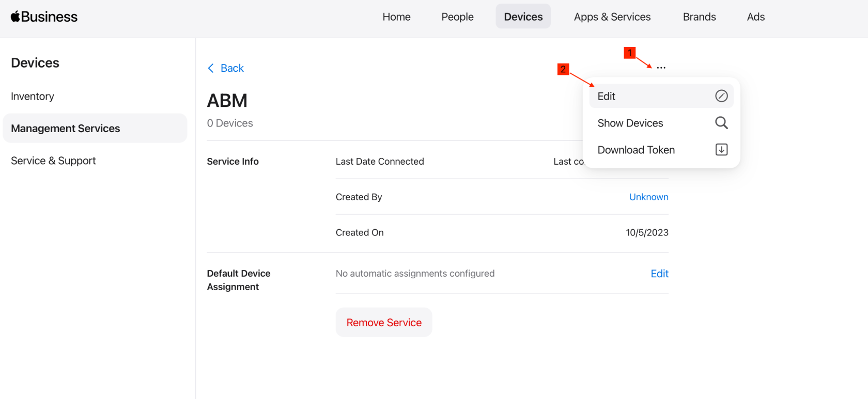Click the Show Devices magnifier icon

721,123
